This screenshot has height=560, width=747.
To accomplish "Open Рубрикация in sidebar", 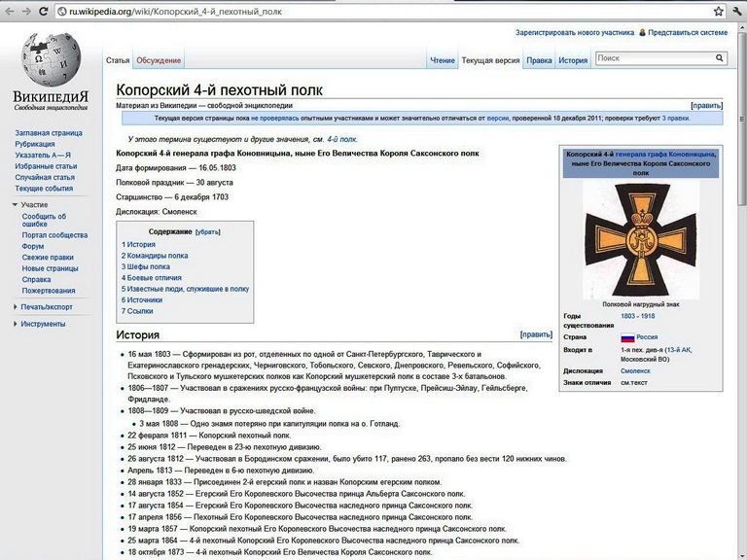I will pyautogui.click(x=35, y=144).
